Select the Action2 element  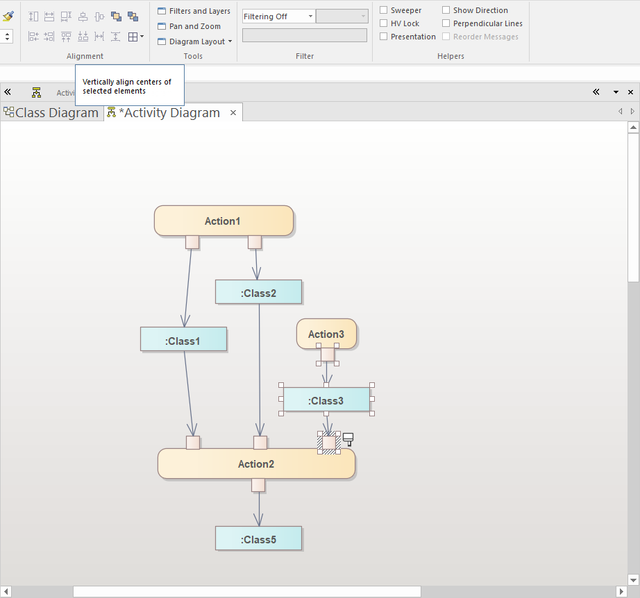(x=256, y=464)
